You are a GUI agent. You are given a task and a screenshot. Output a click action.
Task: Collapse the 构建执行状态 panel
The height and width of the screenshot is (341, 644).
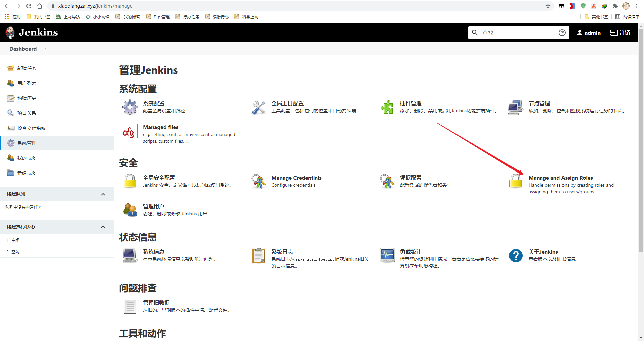(103, 227)
